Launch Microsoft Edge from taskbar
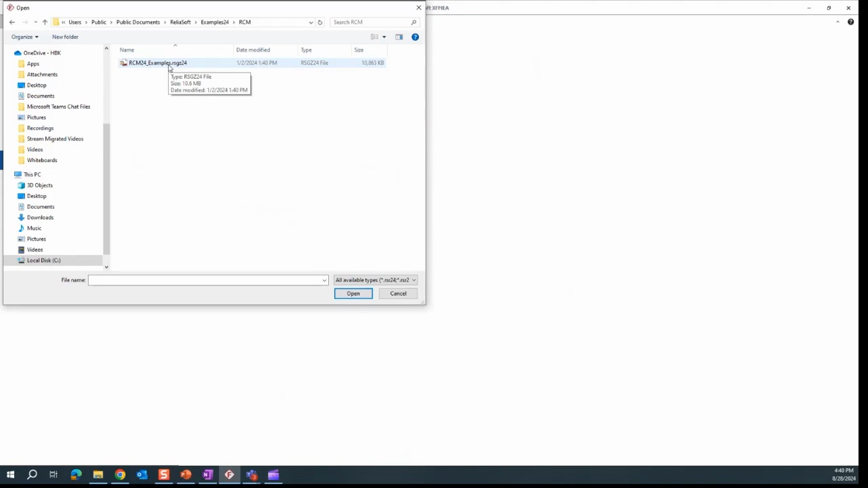 click(76, 474)
